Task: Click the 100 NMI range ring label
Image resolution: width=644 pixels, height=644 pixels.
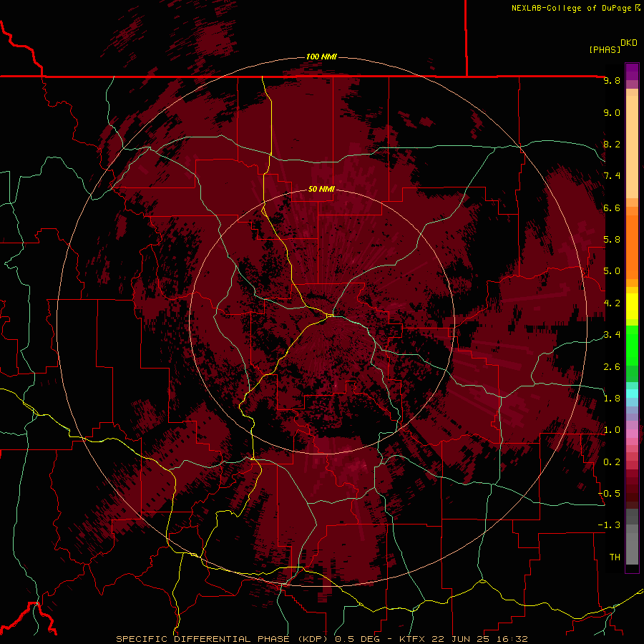Action: (x=321, y=57)
